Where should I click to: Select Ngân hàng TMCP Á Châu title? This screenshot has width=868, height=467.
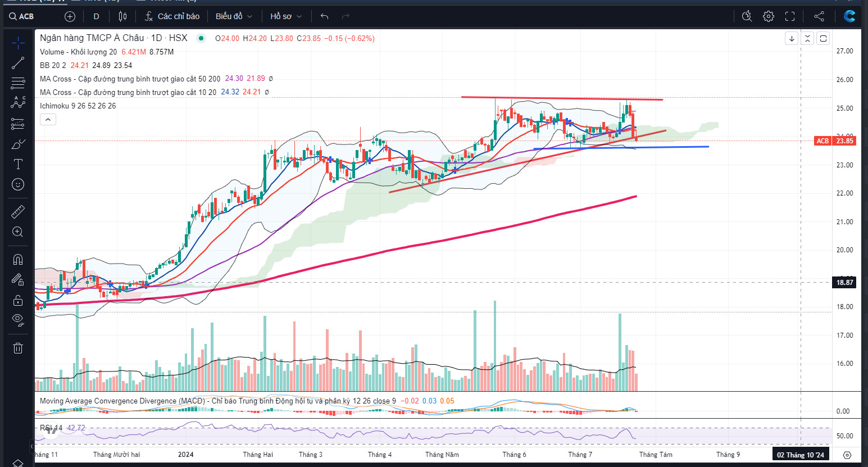pos(113,38)
